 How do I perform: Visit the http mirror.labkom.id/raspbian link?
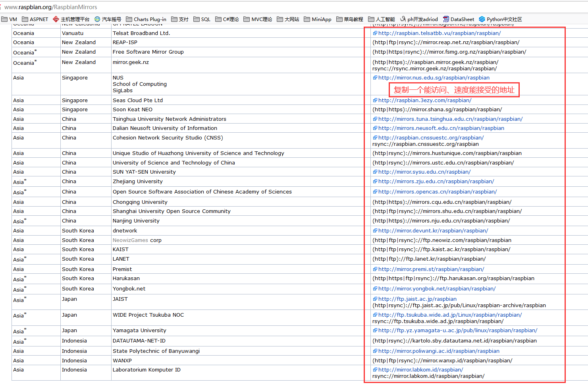(420, 370)
